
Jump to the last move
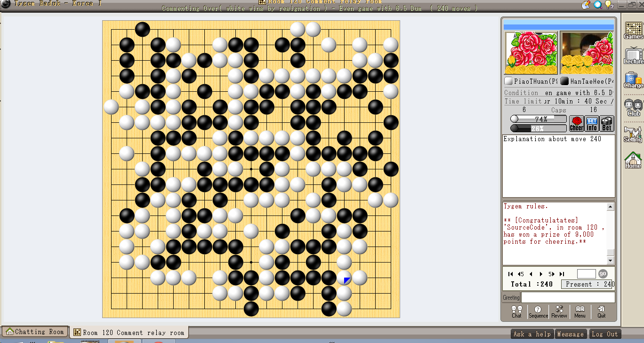(x=562, y=274)
